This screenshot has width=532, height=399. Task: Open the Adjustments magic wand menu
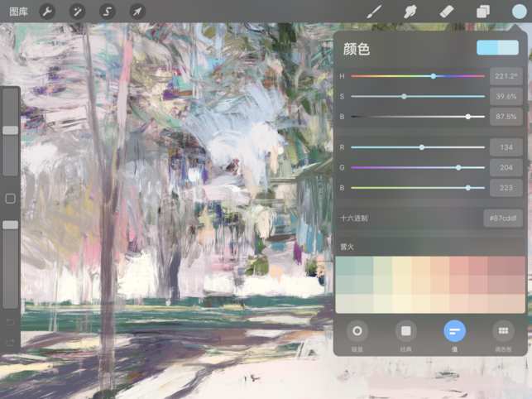[x=77, y=12]
